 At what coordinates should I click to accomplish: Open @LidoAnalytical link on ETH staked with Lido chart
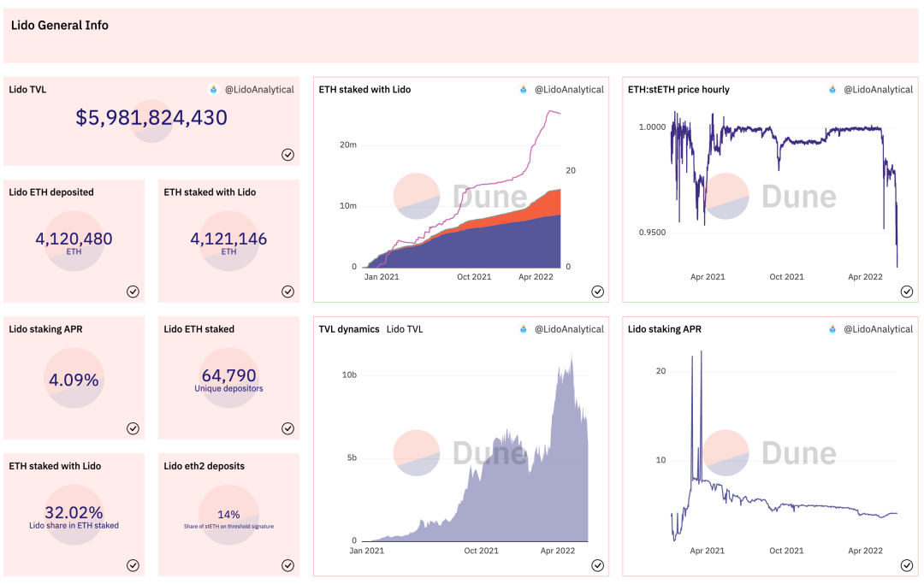(569, 90)
